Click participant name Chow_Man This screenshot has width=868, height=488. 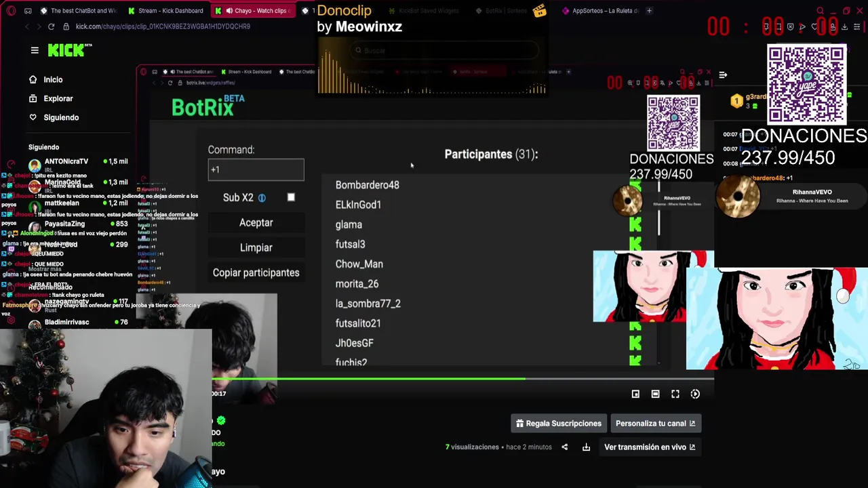coord(359,264)
